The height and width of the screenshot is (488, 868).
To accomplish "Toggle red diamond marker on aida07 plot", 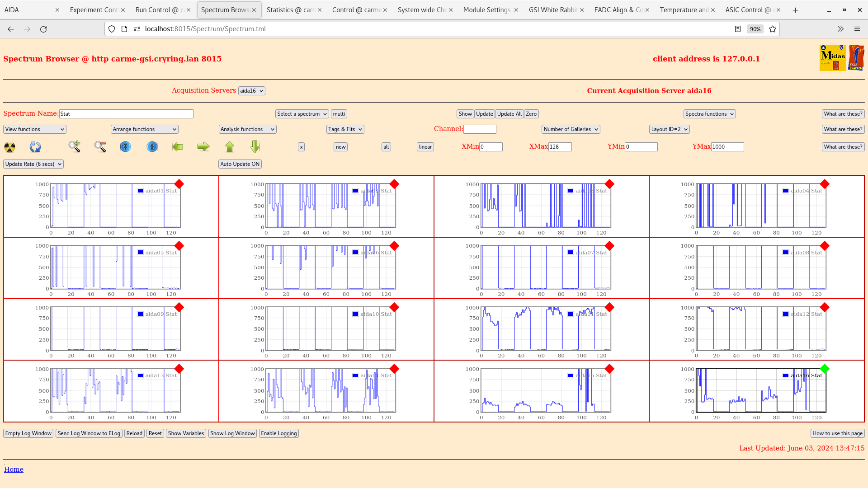I will pyautogui.click(x=609, y=246).
